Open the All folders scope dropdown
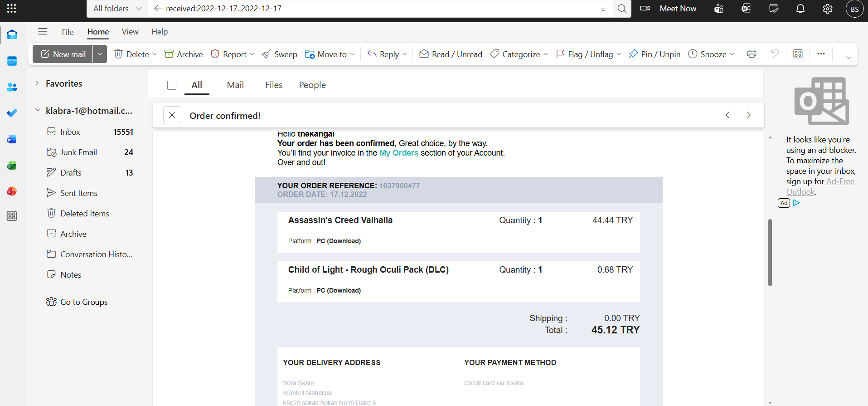Image resolution: width=868 pixels, height=406 pixels. (x=117, y=9)
